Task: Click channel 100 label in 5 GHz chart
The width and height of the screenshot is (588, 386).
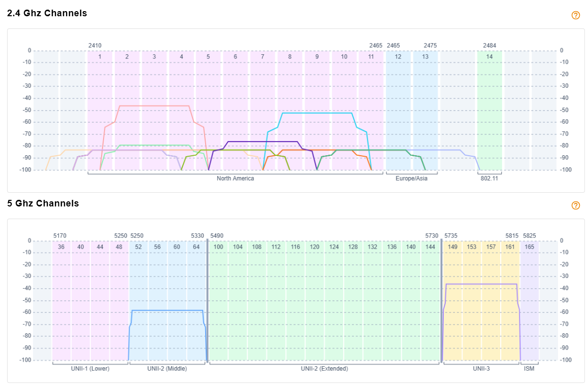Action: pyautogui.click(x=218, y=247)
